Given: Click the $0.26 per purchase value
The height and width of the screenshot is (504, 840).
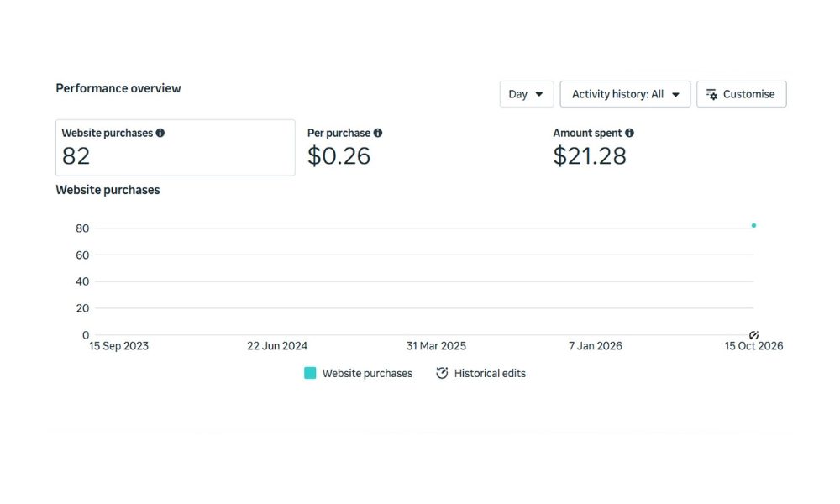Looking at the screenshot, I should 339,156.
